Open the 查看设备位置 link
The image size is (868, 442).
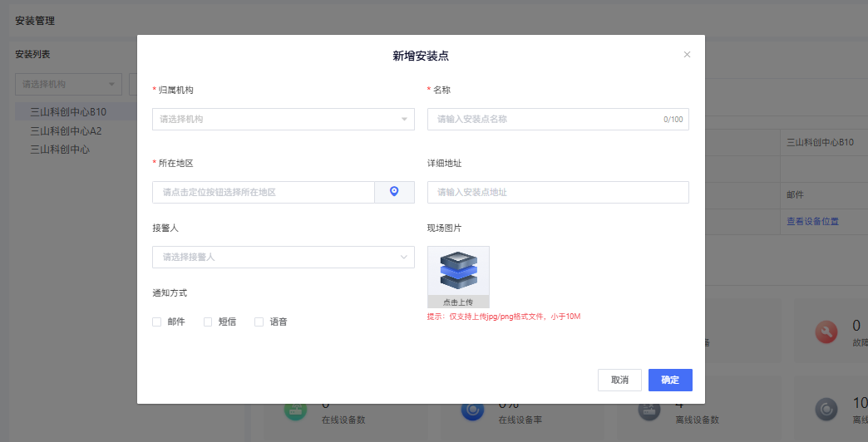click(812, 221)
